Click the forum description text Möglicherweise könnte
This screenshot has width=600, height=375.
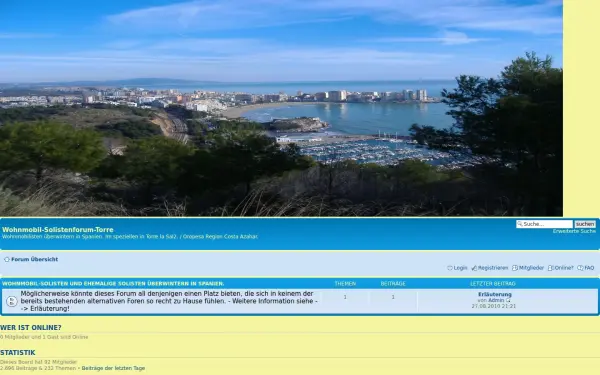(169, 301)
